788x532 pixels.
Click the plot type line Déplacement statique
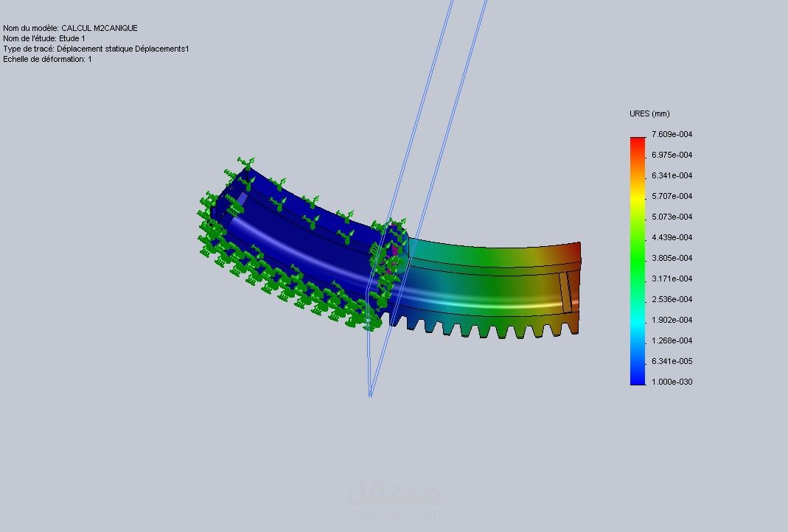[x=96, y=49]
